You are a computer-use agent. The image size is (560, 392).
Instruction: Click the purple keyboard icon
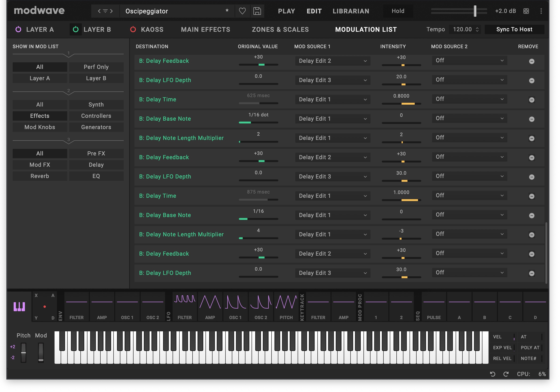(x=19, y=307)
